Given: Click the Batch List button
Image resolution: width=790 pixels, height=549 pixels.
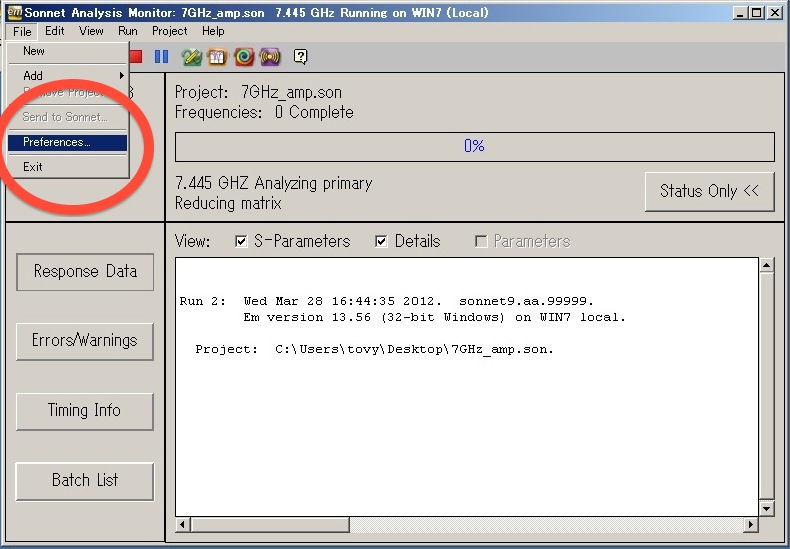Looking at the screenshot, I should 85,481.
